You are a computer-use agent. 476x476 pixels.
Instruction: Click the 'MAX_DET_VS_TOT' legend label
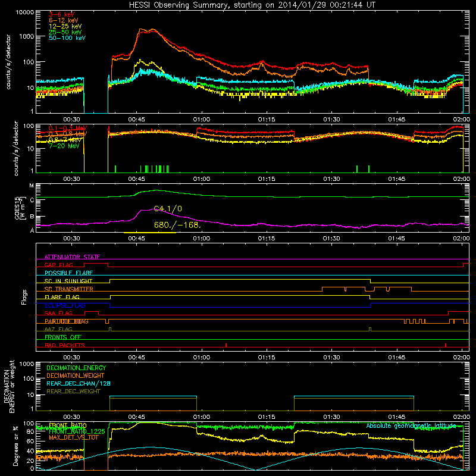pyautogui.click(x=74, y=437)
